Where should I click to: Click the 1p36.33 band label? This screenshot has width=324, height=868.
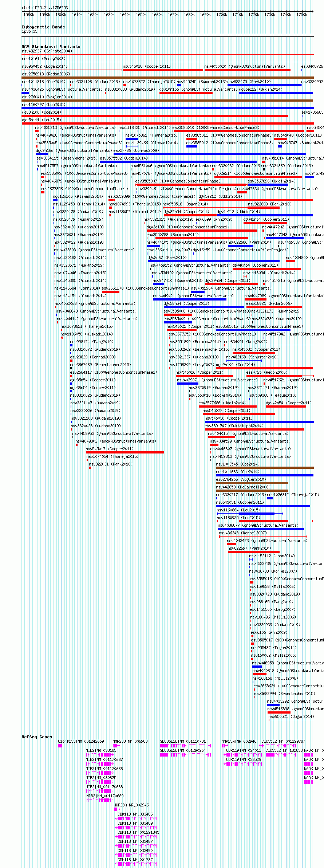(x=29, y=32)
